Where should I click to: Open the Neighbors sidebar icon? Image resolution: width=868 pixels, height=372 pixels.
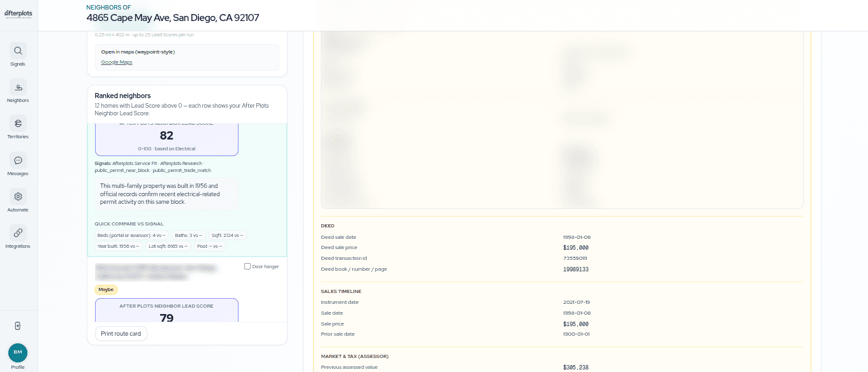(x=18, y=87)
